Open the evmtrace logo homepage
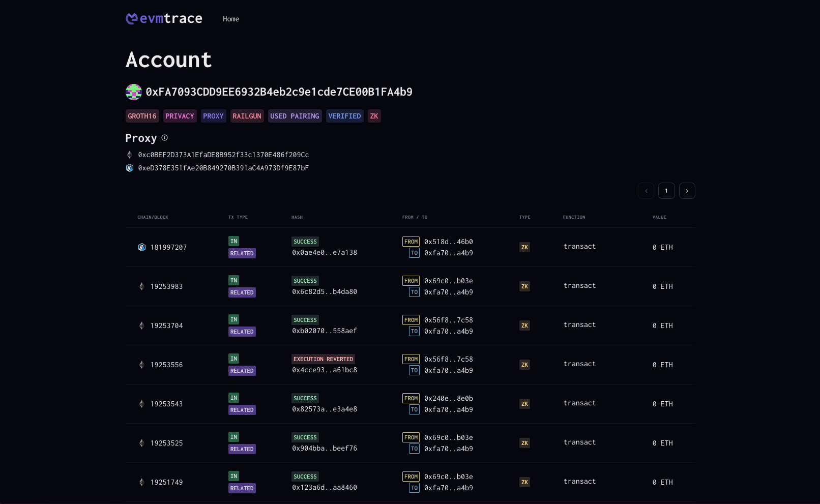 pos(164,19)
